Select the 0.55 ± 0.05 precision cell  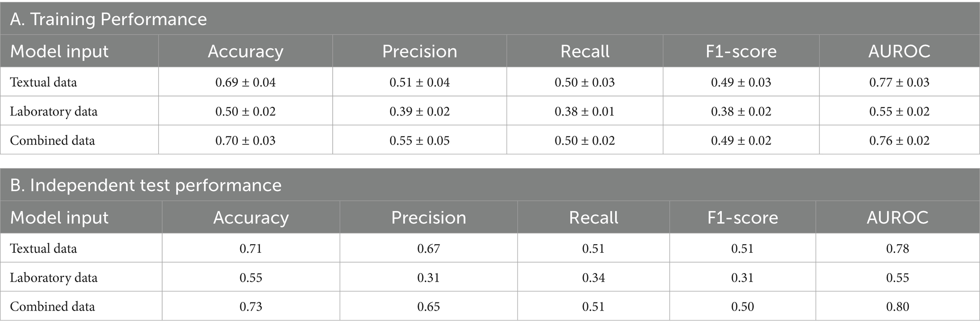coord(419,141)
